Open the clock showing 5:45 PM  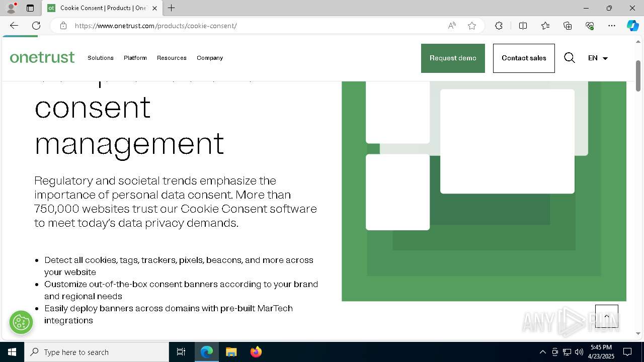coord(601,352)
